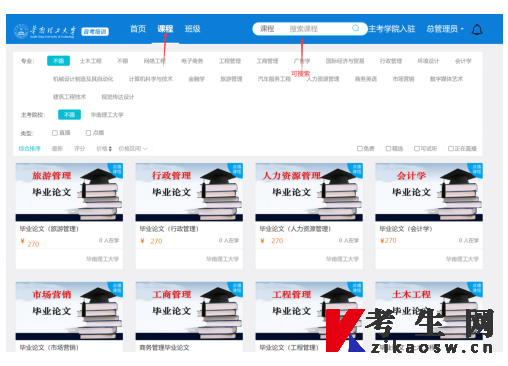Check the 直播 type checkbox
This screenshot has width=508, height=366.
55,133
